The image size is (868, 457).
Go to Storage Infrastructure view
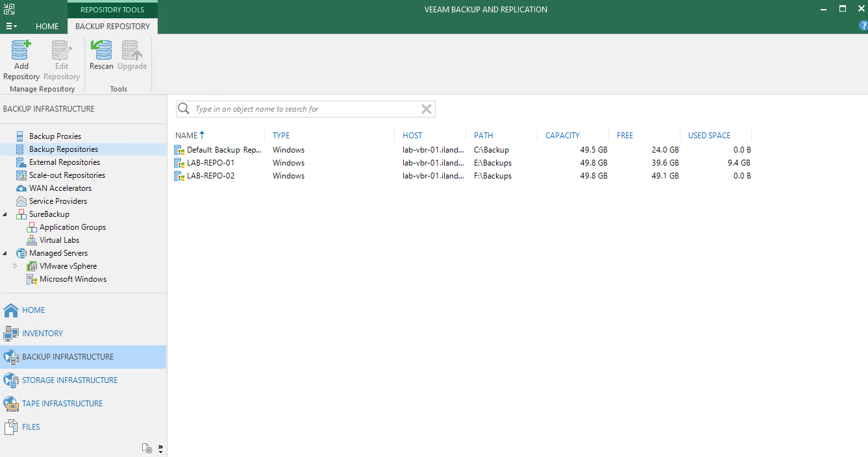[x=69, y=380]
